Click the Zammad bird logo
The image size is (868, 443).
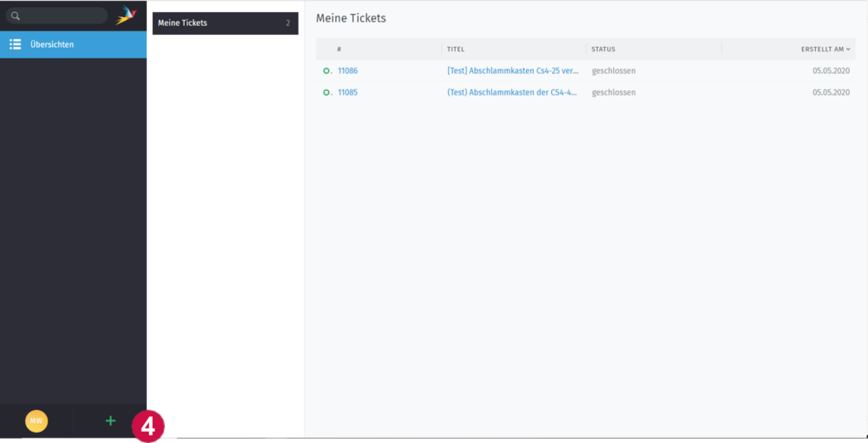(x=127, y=16)
